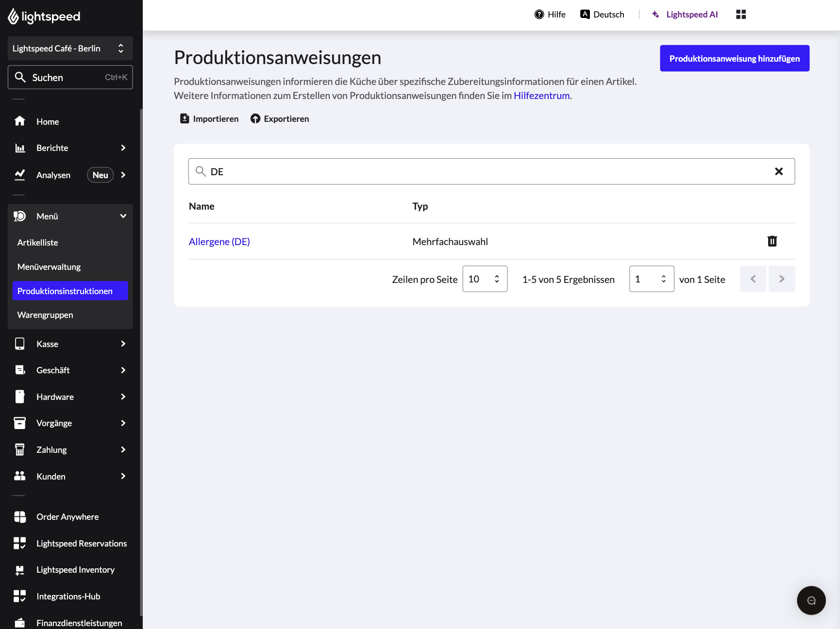Expand the Hardware submenu chevron
This screenshot has width=840, height=629.
click(x=123, y=397)
